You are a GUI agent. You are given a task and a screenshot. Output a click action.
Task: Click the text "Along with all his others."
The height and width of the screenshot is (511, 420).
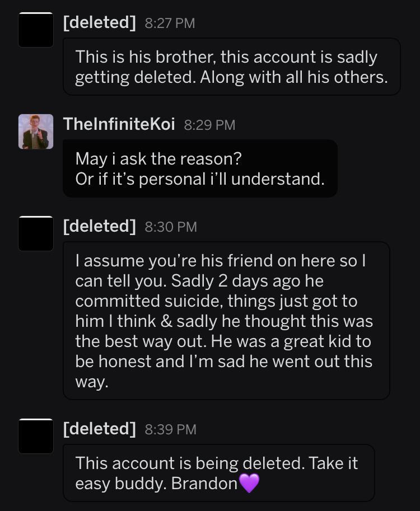tap(291, 77)
